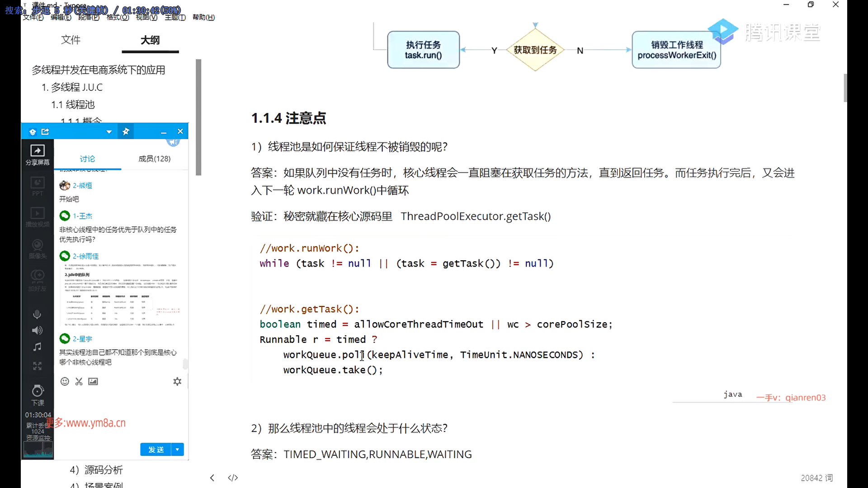Click the share screen icon

(x=38, y=150)
